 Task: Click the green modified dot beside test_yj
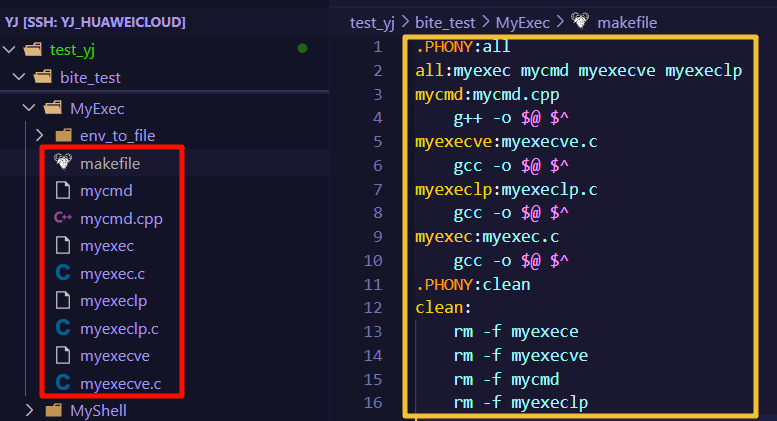coord(302,48)
